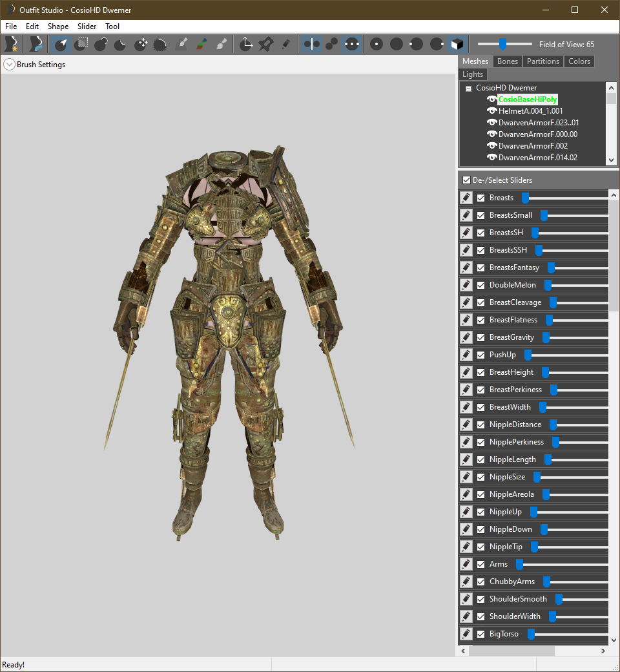Image resolution: width=620 pixels, height=672 pixels.
Task: Hide CosioBaseHiPoly mesh via eye icon
Action: (x=492, y=99)
